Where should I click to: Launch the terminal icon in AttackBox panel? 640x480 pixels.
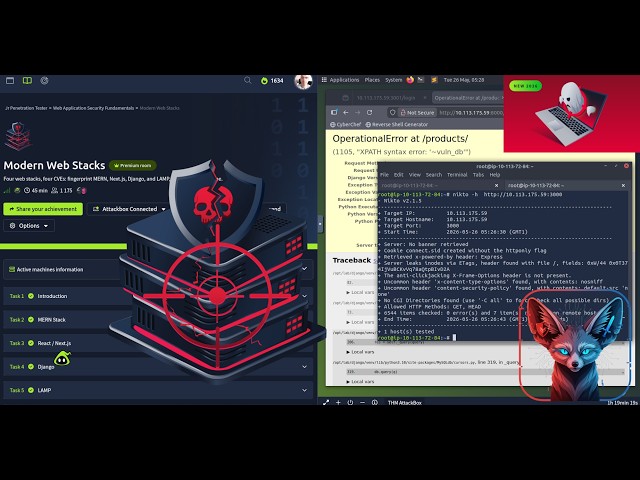(x=421, y=80)
